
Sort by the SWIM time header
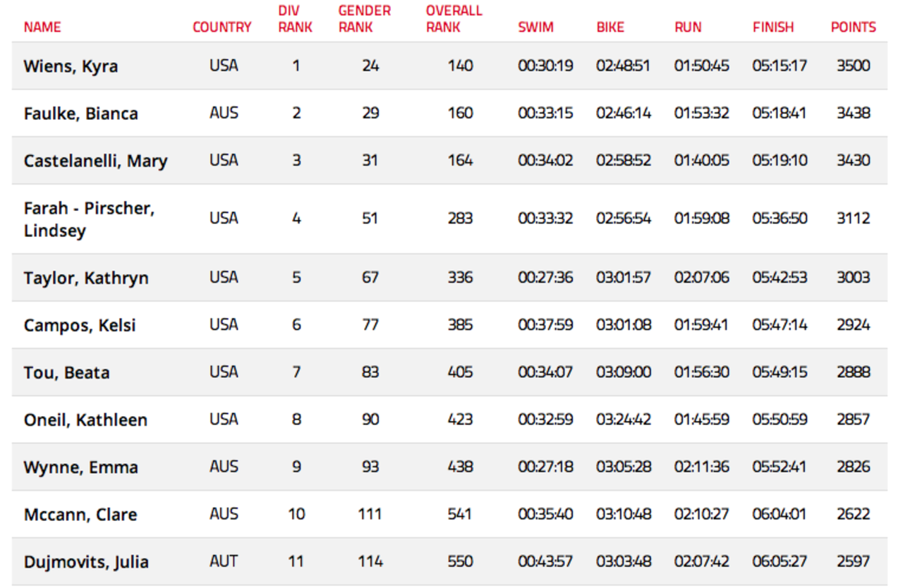pos(536,27)
